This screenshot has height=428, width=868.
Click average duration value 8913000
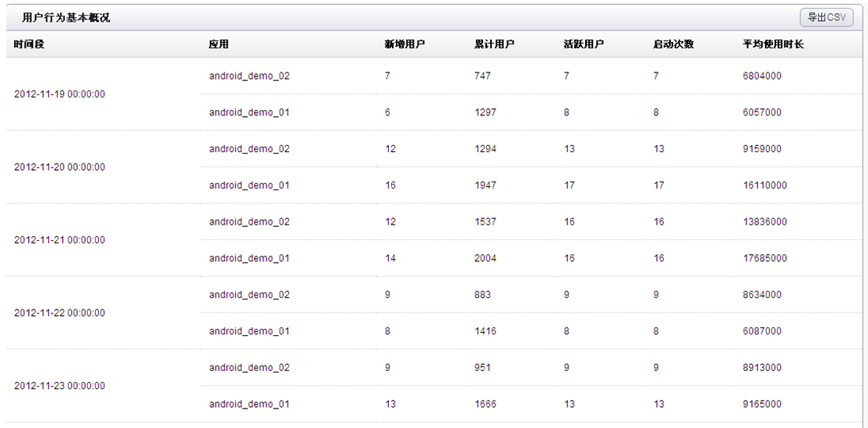762,368
